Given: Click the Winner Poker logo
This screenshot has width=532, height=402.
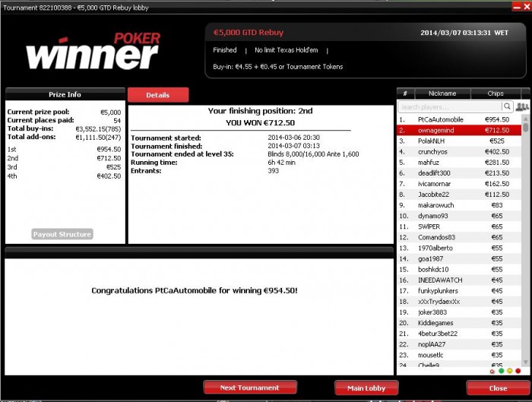Looking at the screenshot, I should 93,51.
